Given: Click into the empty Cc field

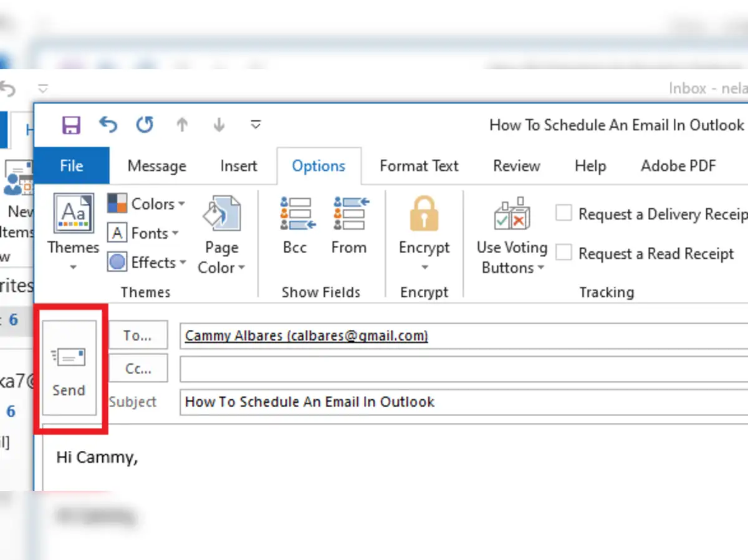Looking at the screenshot, I should click(x=464, y=368).
